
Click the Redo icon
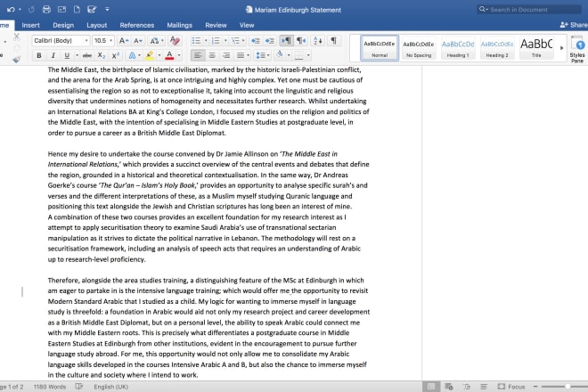[x=31, y=10]
